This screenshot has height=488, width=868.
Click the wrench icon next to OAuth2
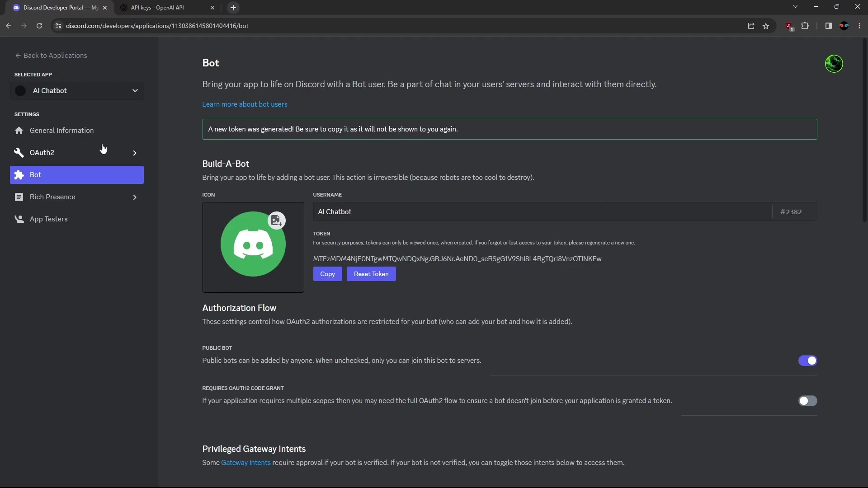pyautogui.click(x=19, y=153)
